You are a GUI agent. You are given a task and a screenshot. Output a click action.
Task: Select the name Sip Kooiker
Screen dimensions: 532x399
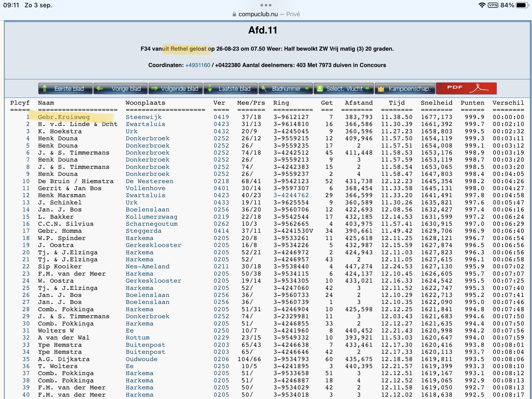(x=60, y=267)
